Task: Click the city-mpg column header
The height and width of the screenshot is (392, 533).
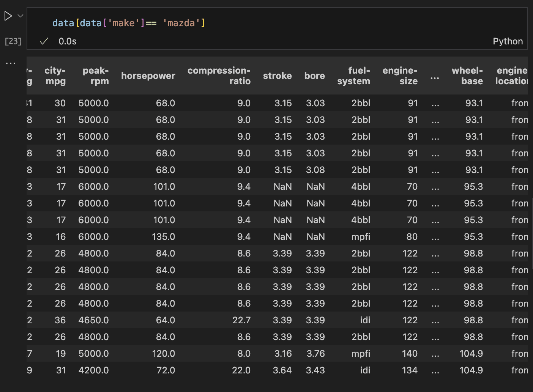Action: (55, 76)
